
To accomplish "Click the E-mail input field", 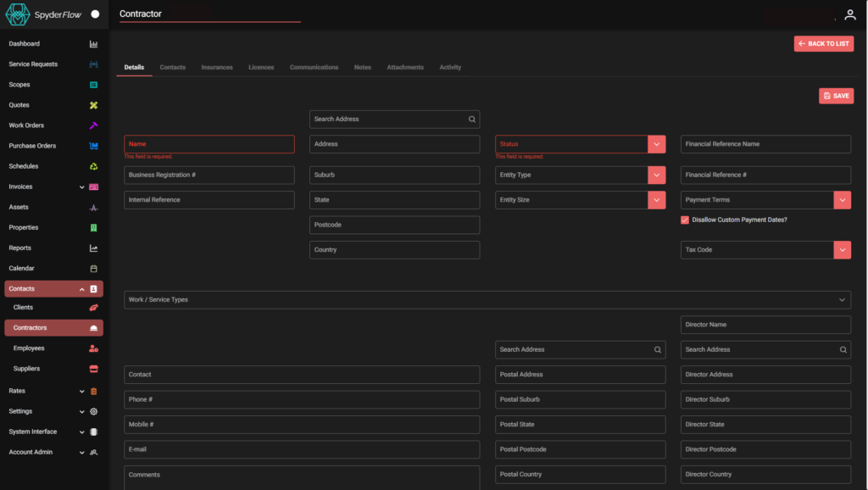I will pos(302,449).
